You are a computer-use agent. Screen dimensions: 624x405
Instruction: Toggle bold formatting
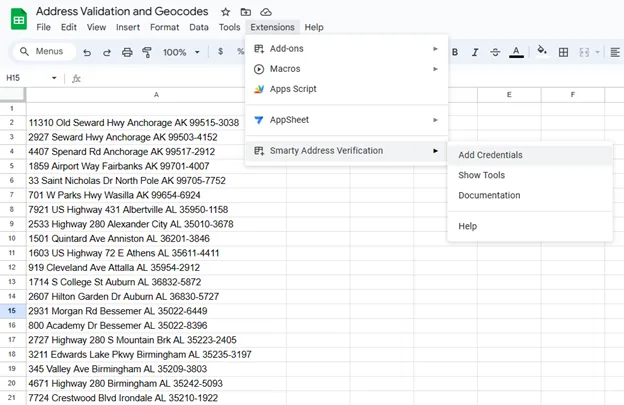coord(455,52)
